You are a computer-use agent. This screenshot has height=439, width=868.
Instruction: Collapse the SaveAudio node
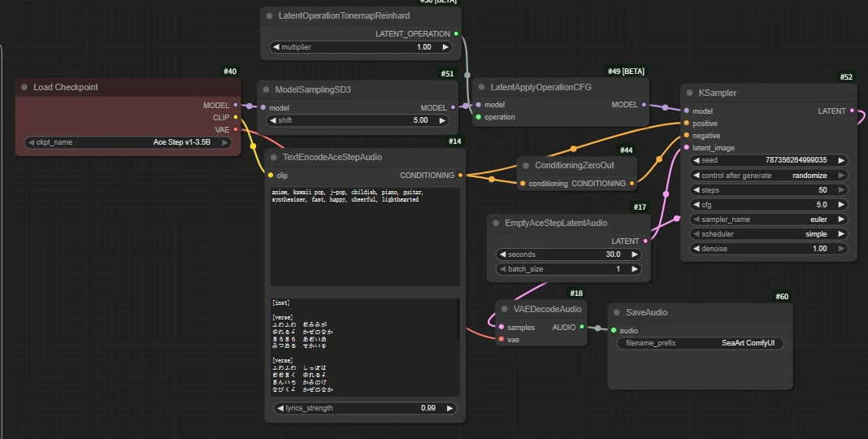(x=616, y=312)
